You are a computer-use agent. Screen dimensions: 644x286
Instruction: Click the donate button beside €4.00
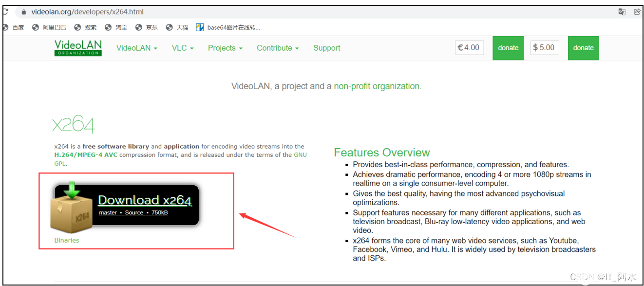508,48
